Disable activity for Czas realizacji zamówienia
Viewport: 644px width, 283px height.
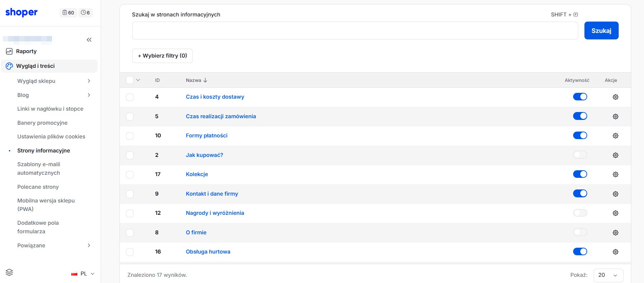[x=580, y=116]
